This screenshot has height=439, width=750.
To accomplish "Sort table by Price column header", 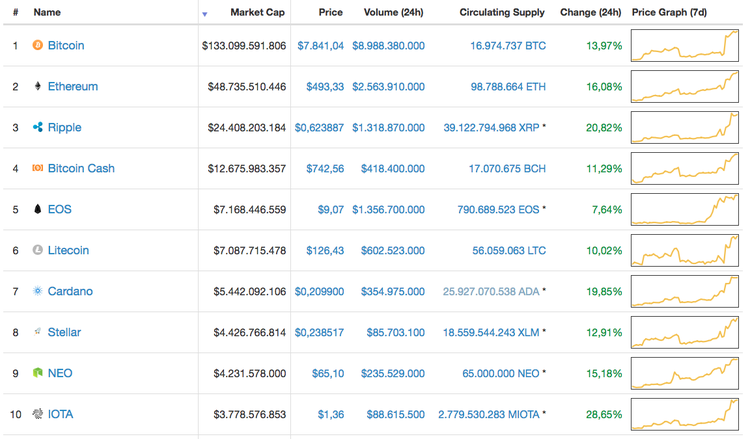I will click(330, 13).
